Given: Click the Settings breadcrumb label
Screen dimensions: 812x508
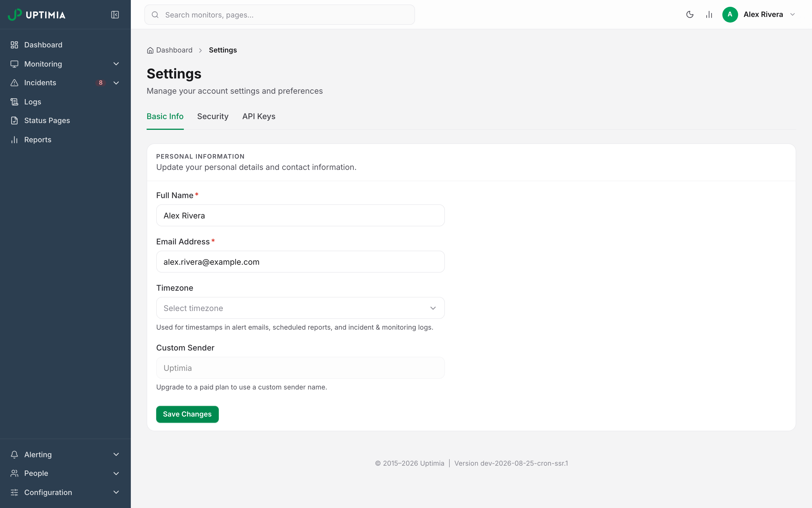Looking at the screenshot, I should [223, 50].
